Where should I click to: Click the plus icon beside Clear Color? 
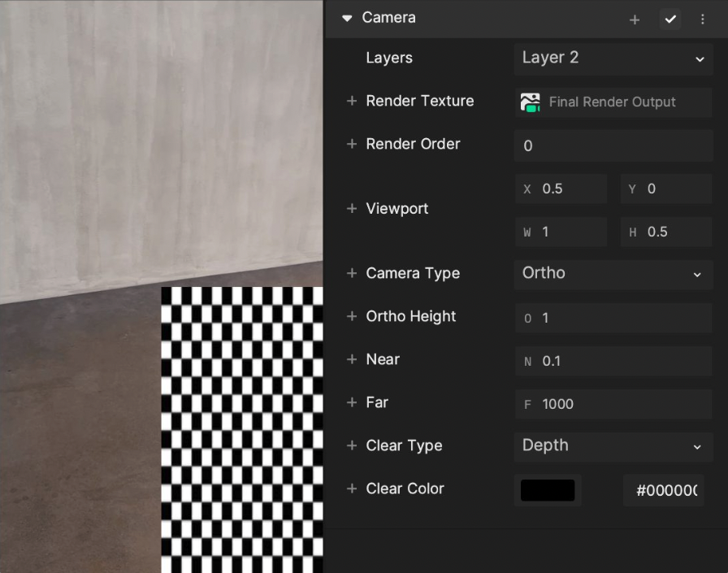click(x=351, y=488)
